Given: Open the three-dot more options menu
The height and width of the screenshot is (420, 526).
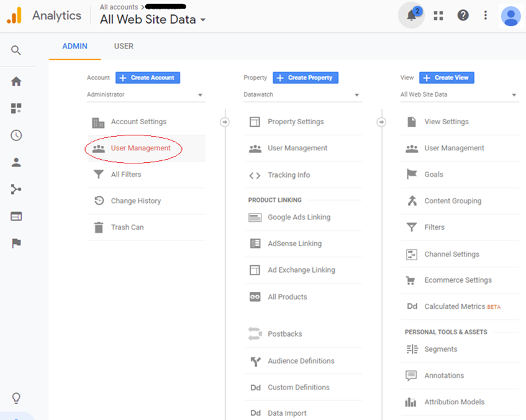Looking at the screenshot, I should (486, 16).
